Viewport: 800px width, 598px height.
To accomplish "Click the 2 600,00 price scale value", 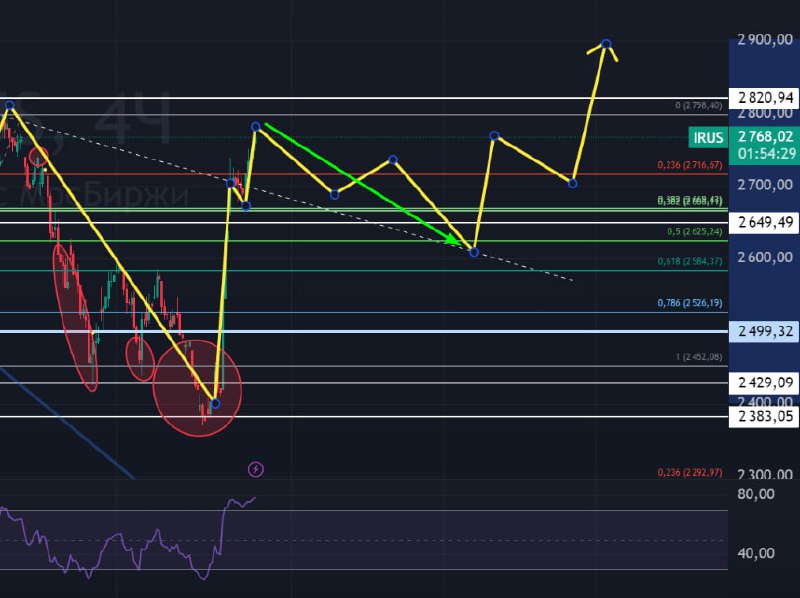I will coord(765,257).
